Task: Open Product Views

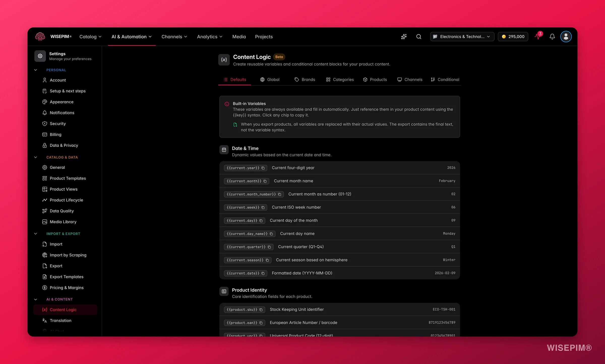Action: [x=65, y=189]
